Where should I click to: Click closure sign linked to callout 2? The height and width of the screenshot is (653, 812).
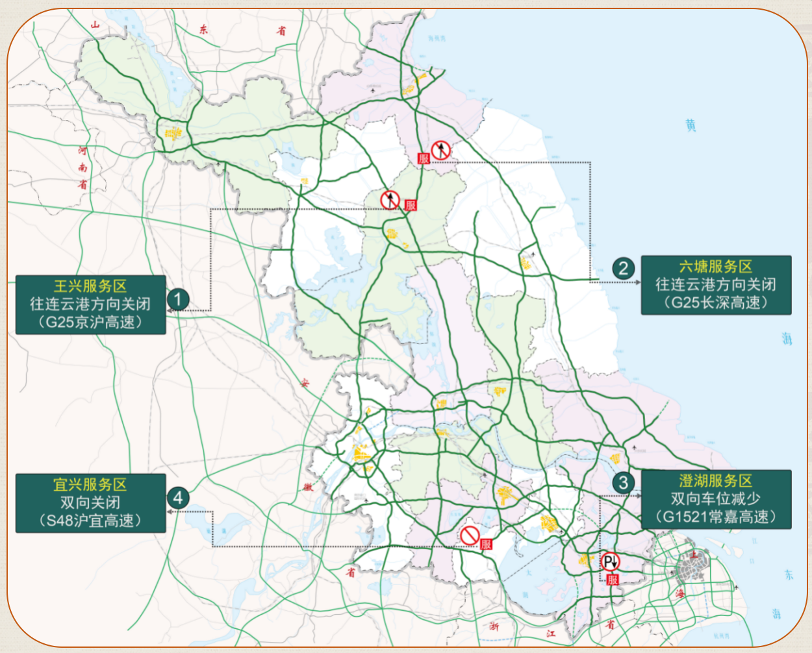[x=441, y=151]
